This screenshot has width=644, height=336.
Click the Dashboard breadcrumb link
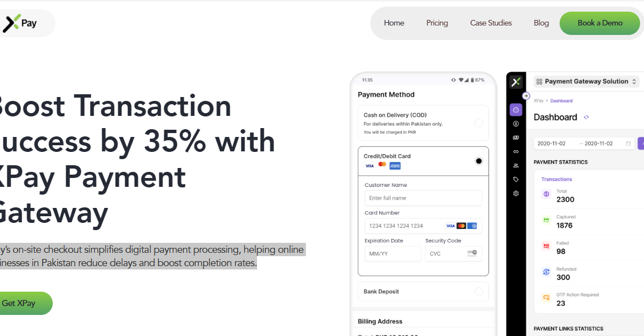click(561, 101)
